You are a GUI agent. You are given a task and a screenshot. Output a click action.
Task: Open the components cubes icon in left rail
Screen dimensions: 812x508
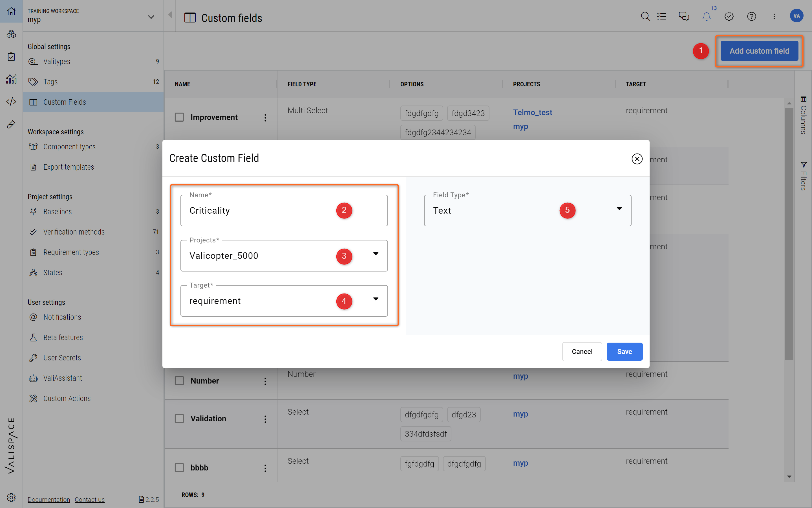point(11,34)
